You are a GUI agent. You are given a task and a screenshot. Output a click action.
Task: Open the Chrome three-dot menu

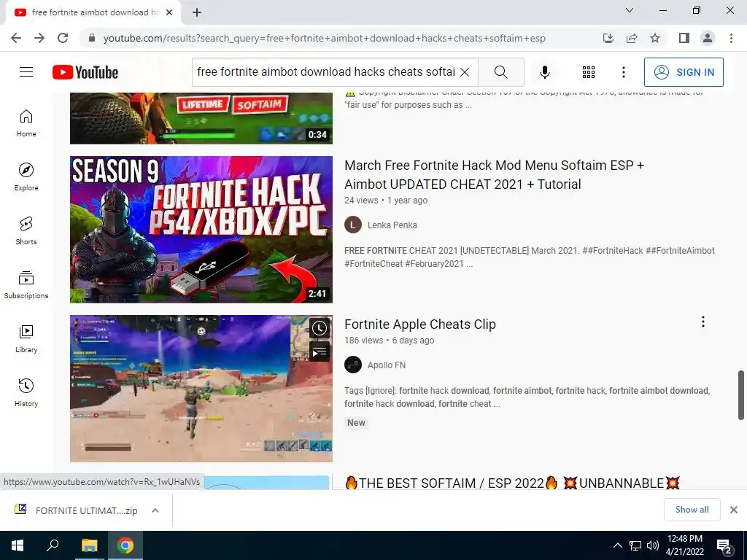point(731,38)
